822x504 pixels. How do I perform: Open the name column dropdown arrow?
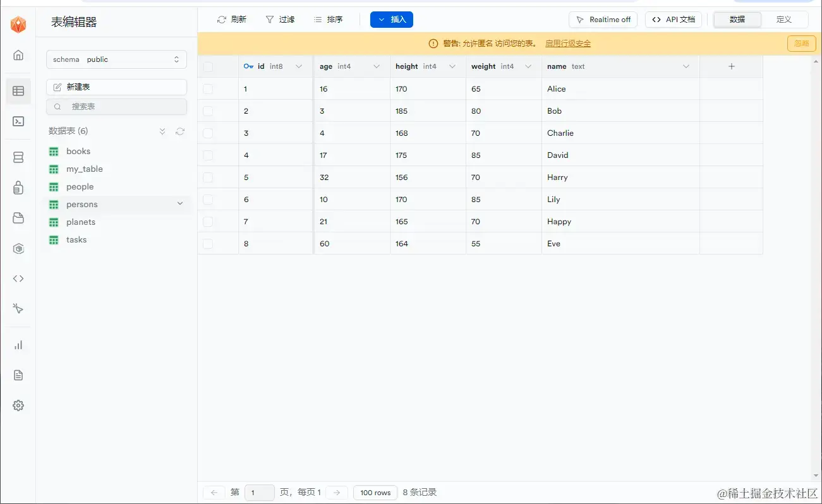pyautogui.click(x=686, y=66)
